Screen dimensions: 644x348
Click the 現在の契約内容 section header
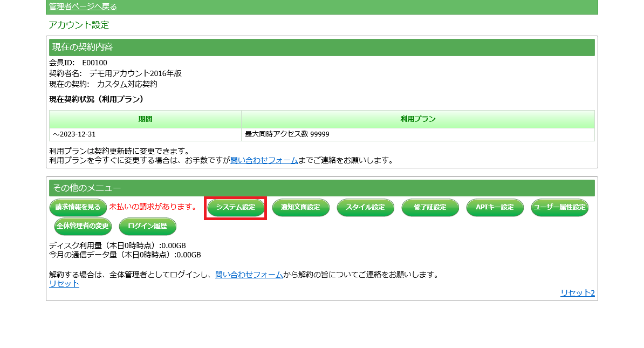pyautogui.click(x=322, y=47)
